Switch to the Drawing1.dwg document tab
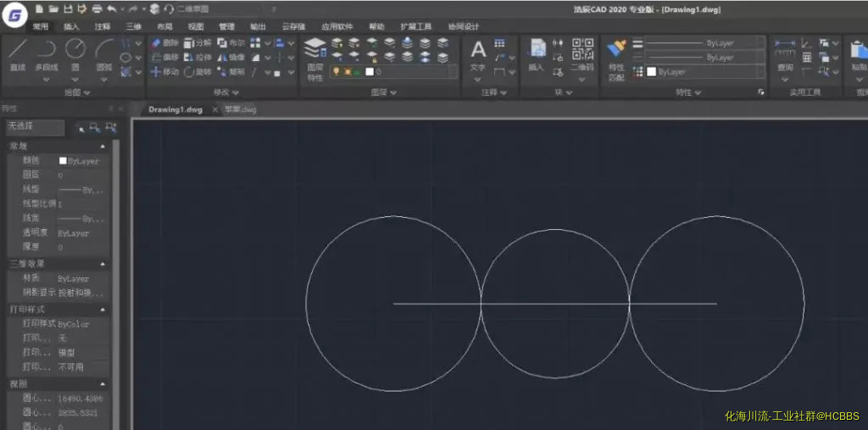 click(175, 109)
